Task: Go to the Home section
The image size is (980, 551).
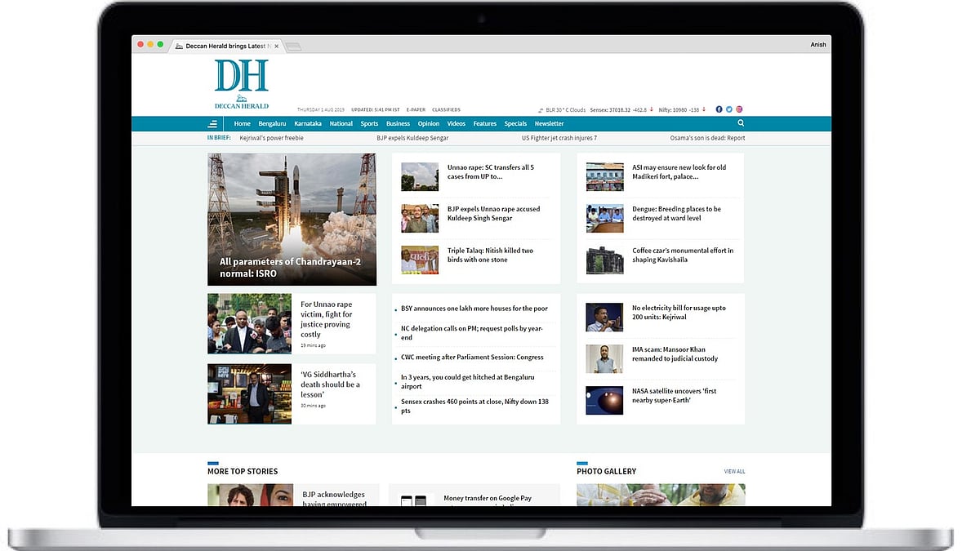Action: point(242,124)
